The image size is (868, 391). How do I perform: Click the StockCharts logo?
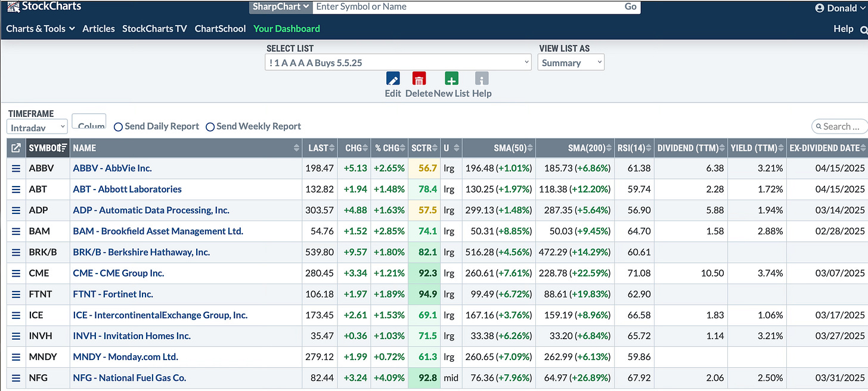[44, 7]
